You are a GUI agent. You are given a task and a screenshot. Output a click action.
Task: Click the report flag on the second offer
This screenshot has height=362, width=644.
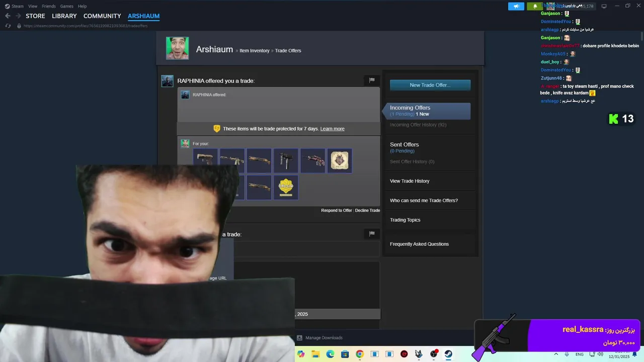point(372,234)
